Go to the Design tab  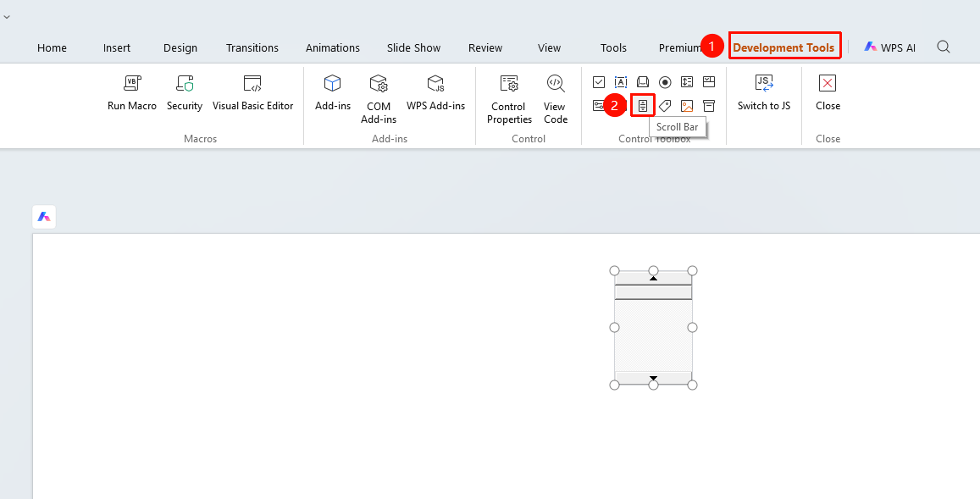180,48
